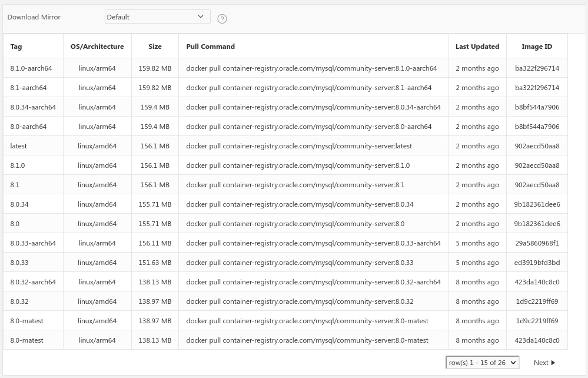Click the chevron on the Default mirror dropdown
This screenshot has width=588, height=378.
pos(200,16)
